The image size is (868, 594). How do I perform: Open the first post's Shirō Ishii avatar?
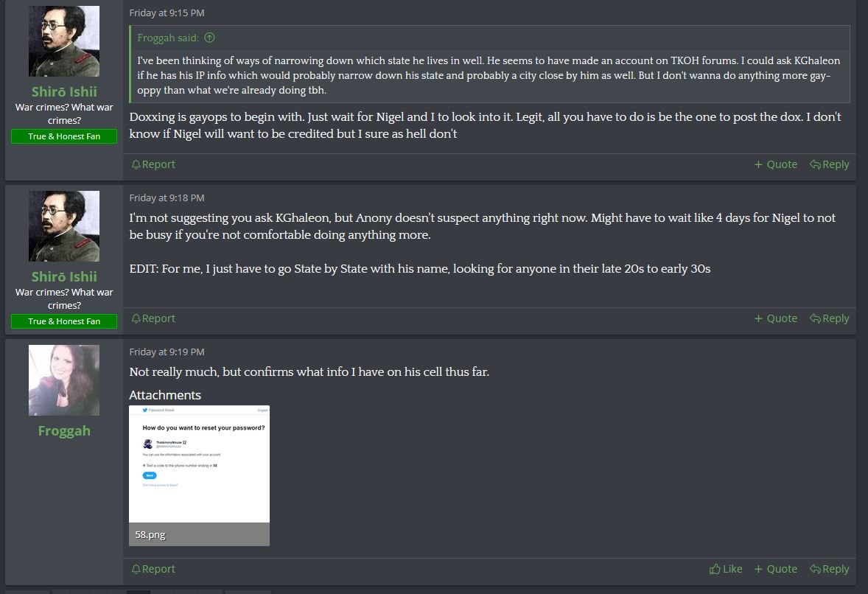(64, 41)
